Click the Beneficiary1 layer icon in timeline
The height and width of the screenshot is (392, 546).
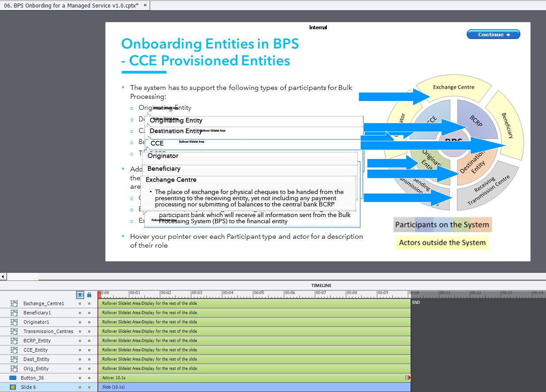(14, 313)
